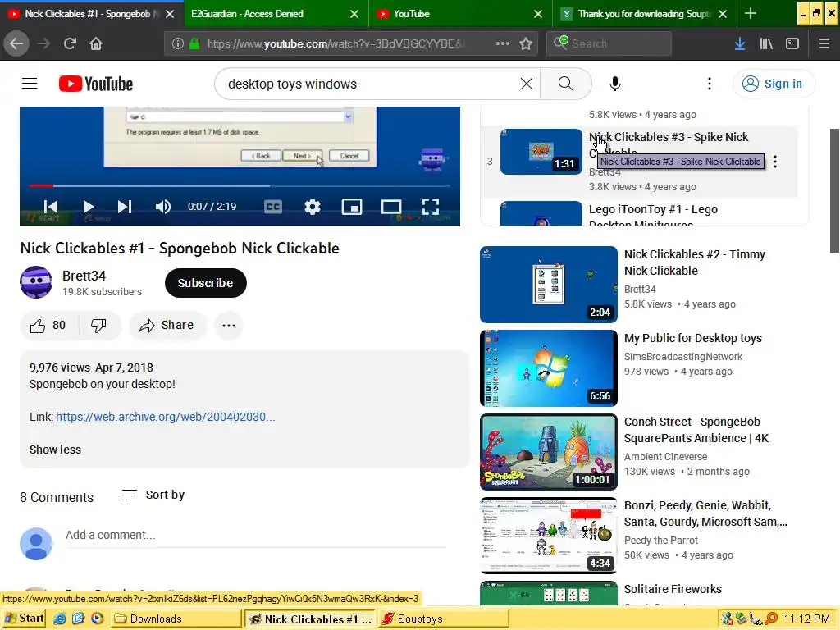Play the video with the play button
This screenshot has height=630, width=840.
point(89,207)
